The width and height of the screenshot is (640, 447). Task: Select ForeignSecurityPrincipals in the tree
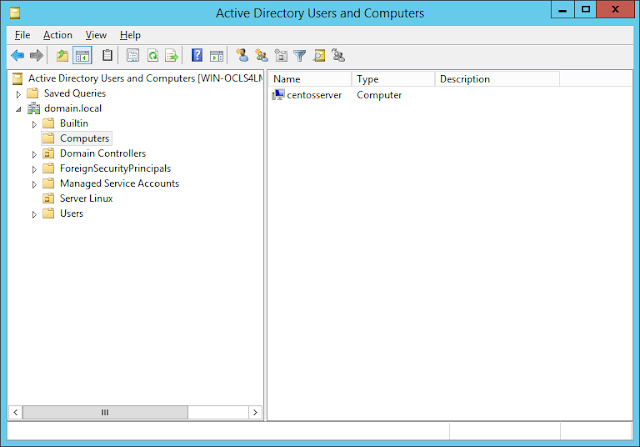click(x=115, y=168)
